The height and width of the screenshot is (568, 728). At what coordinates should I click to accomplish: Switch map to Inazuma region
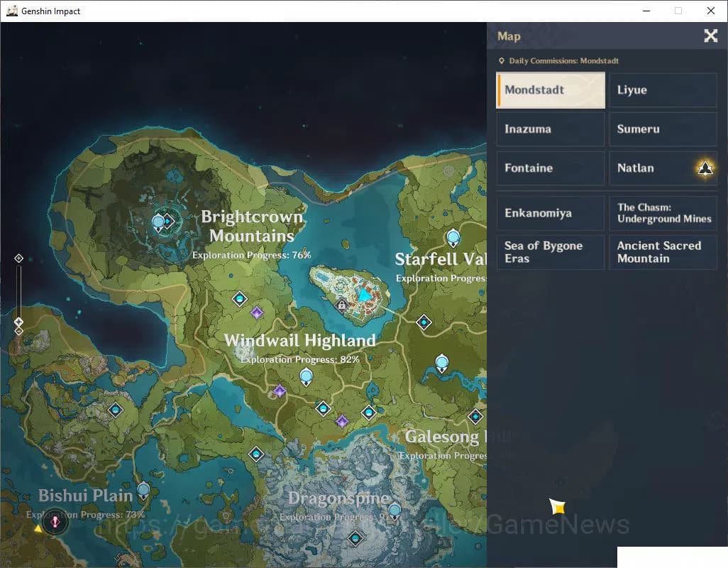pos(551,129)
